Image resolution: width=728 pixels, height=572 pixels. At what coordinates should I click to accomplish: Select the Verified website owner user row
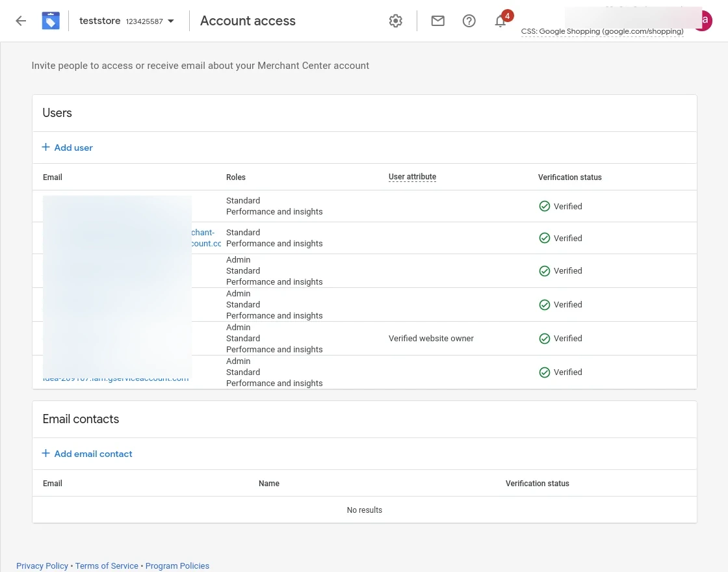pos(431,338)
